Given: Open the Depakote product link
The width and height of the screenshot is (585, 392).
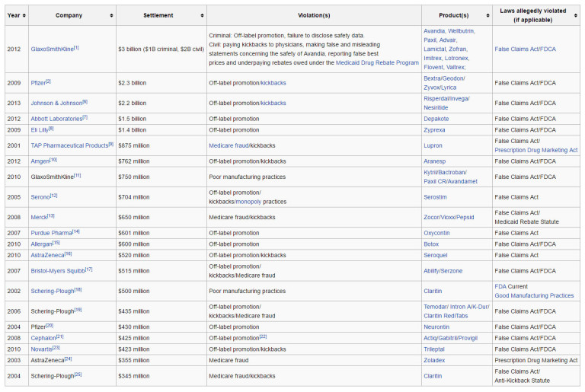Looking at the screenshot, I should tap(436, 119).
